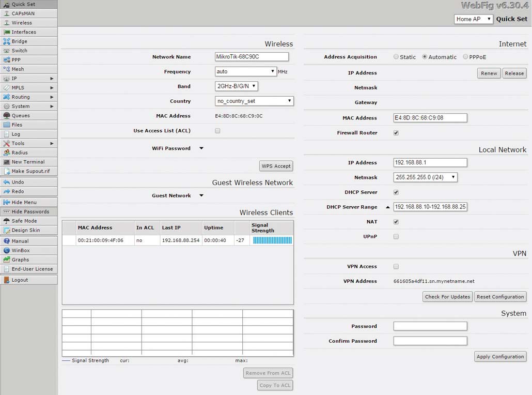Open the PPP icon

point(6,60)
